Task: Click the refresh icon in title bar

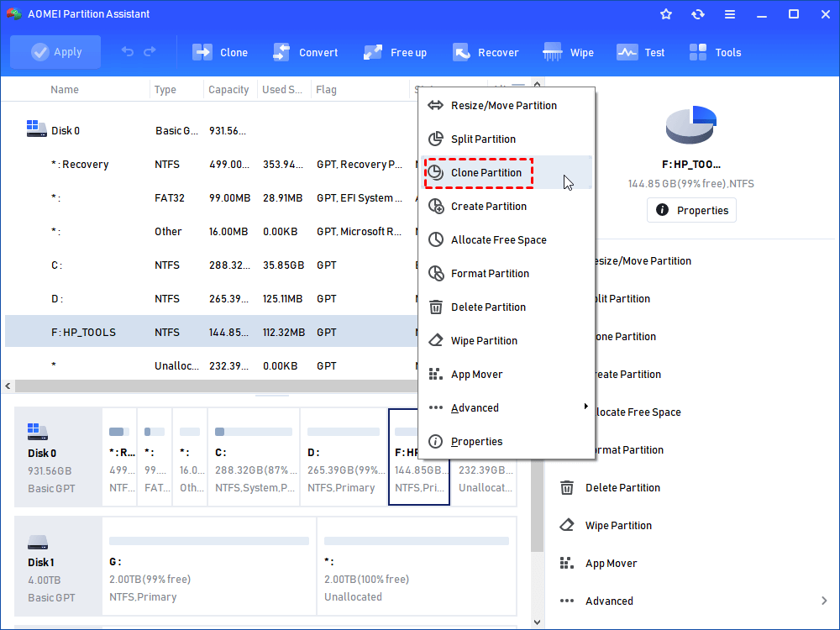Action: [x=697, y=14]
